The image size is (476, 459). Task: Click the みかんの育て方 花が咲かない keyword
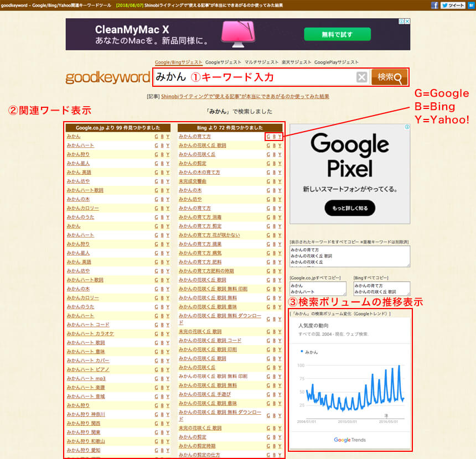coord(209,235)
